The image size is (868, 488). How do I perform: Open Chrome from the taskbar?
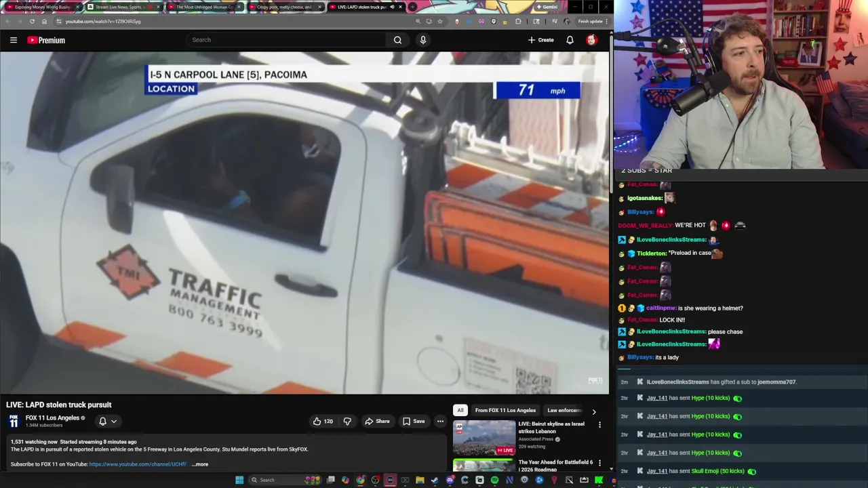coord(360,480)
